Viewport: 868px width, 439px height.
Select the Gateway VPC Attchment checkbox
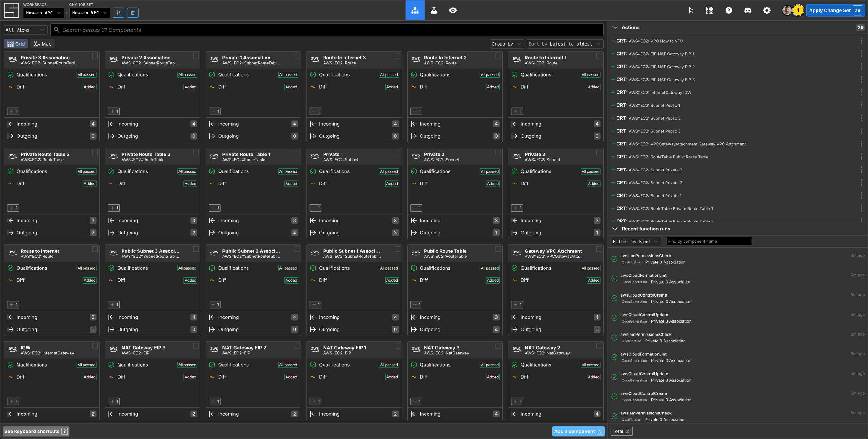click(599, 249)
